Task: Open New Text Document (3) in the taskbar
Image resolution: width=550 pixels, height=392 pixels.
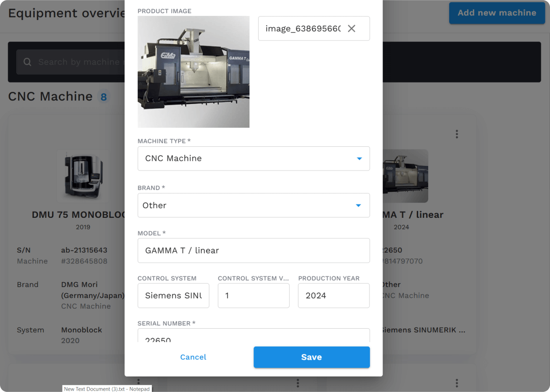Action: 106,389
